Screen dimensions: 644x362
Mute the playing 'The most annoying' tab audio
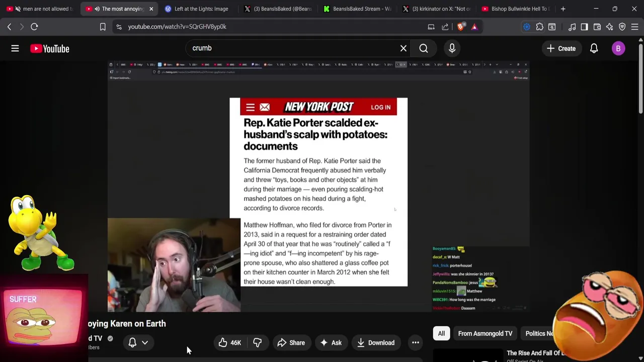tap(97, 9)
